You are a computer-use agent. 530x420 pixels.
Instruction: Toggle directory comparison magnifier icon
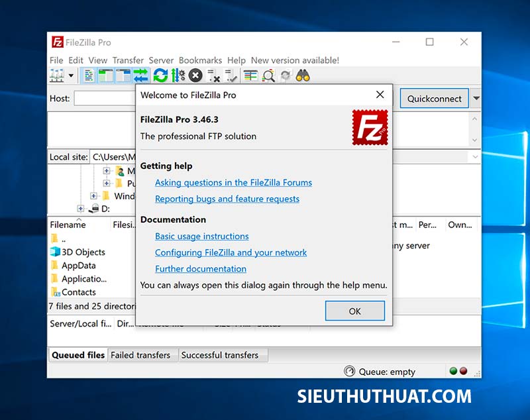click(x=268, y=76)
